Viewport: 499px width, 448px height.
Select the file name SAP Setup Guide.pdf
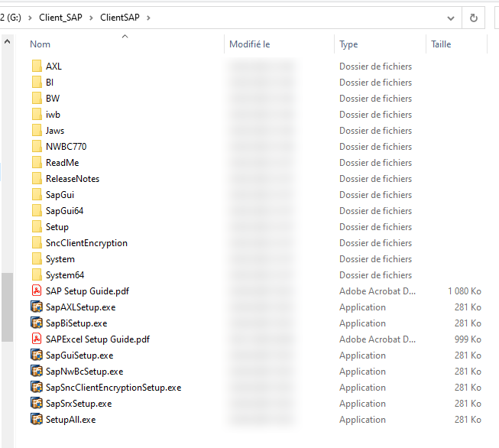coord(88,291)
